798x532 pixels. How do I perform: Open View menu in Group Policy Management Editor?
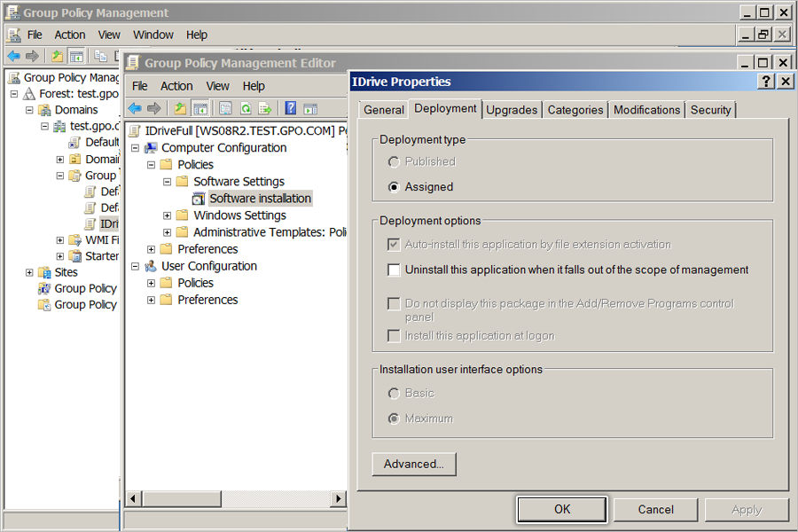(x=218, y=86)
